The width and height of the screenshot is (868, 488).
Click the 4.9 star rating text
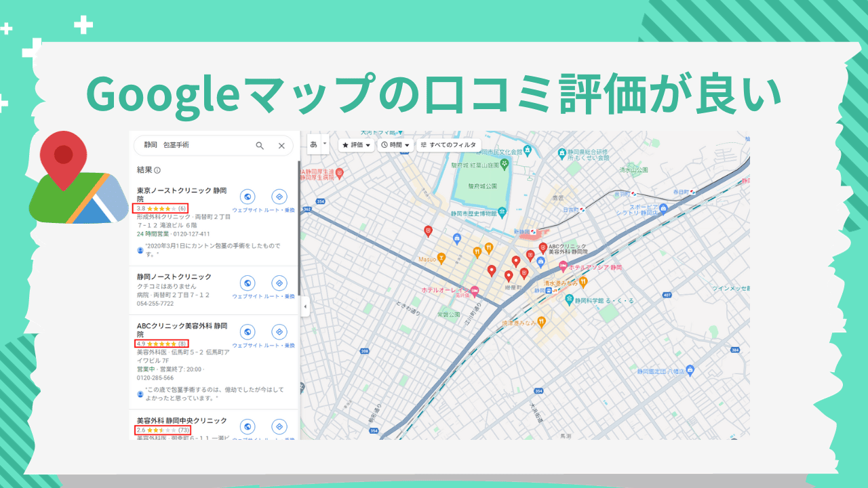click(161, 344)
